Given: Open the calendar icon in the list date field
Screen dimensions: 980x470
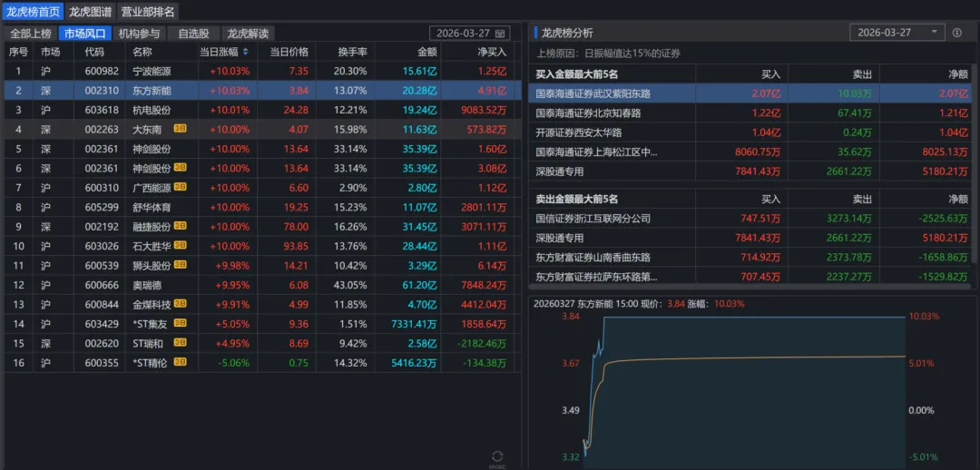Looking at the screenshot, I should (x=499, y=34).
